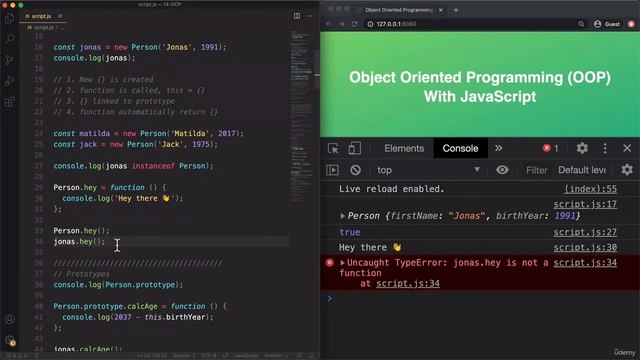
Task: Open a new browser tab
Action: [456, 10]
